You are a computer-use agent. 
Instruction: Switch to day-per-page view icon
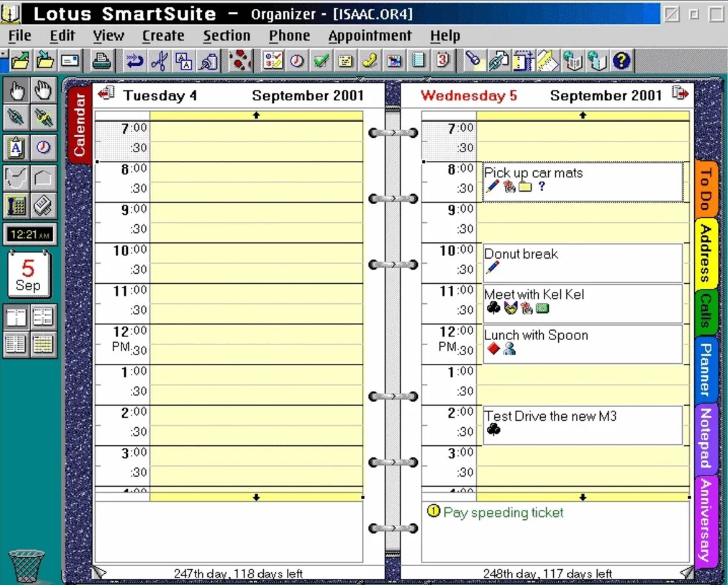pyautogui.click(x=17, y=318)
